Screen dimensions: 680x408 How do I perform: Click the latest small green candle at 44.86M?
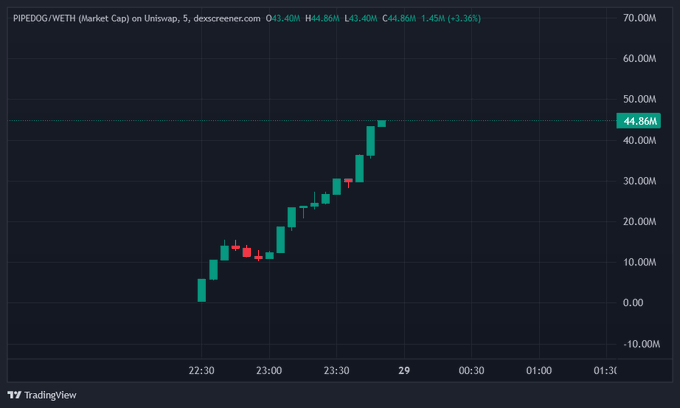382,124
